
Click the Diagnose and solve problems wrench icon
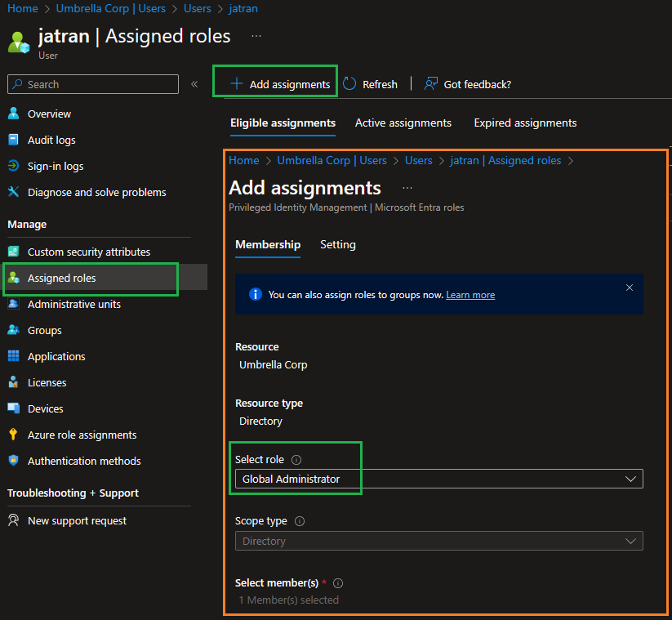[13, 192]
